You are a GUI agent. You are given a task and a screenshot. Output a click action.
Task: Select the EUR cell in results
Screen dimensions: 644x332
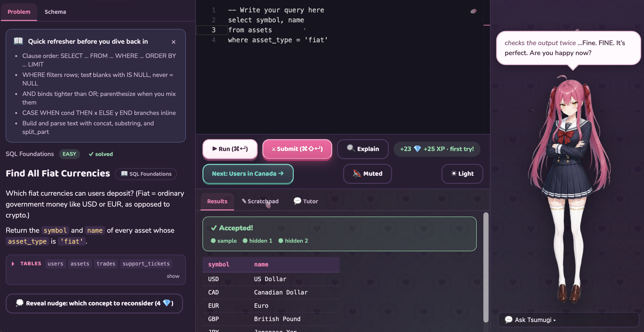click(213, 305)
